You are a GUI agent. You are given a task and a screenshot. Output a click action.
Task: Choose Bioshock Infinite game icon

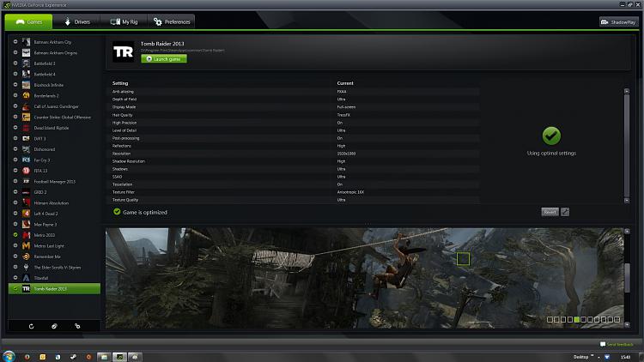pos(26,85)
